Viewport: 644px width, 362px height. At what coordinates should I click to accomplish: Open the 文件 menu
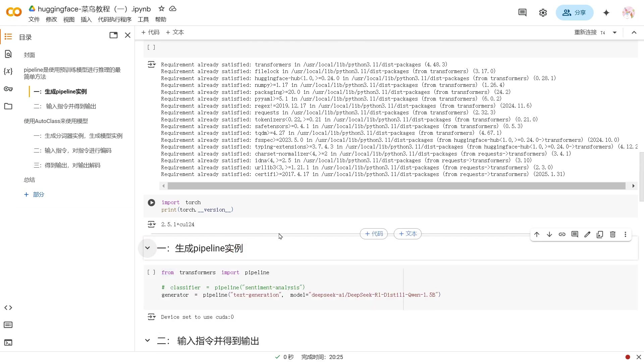tap(34, 19)
